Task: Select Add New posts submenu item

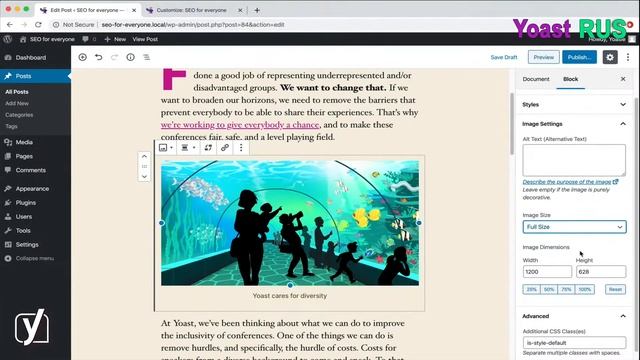Action: 17,103
